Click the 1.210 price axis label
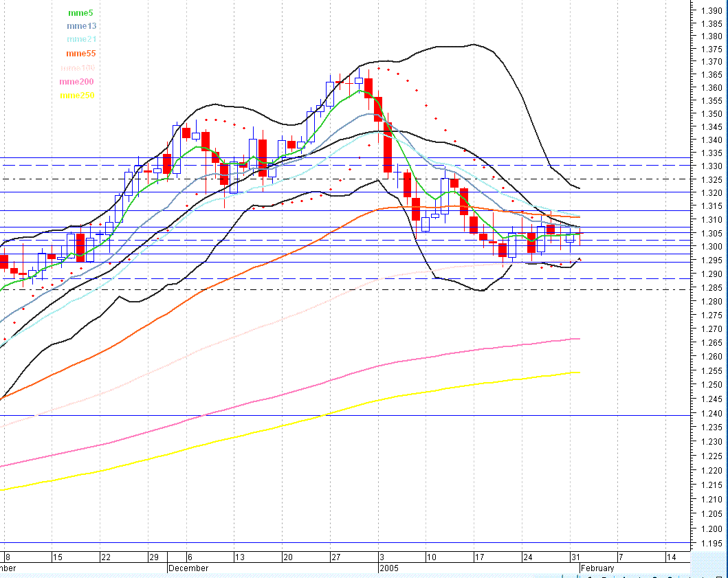 pyautogui.click(x=712, y=500)
